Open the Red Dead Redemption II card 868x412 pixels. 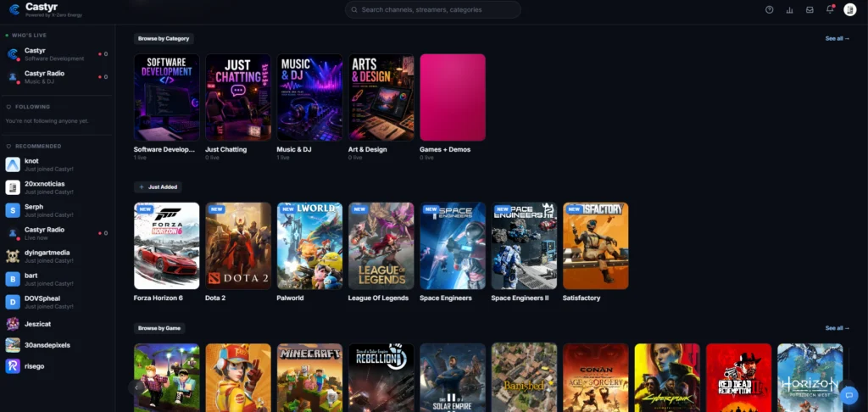pyautogui.click(x=738, y=378)
